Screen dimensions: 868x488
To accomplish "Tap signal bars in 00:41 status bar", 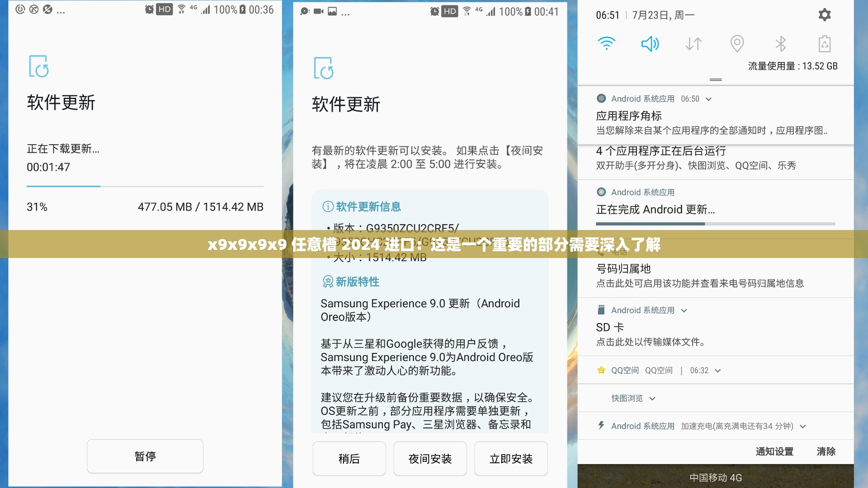I will tap(491, 11).
